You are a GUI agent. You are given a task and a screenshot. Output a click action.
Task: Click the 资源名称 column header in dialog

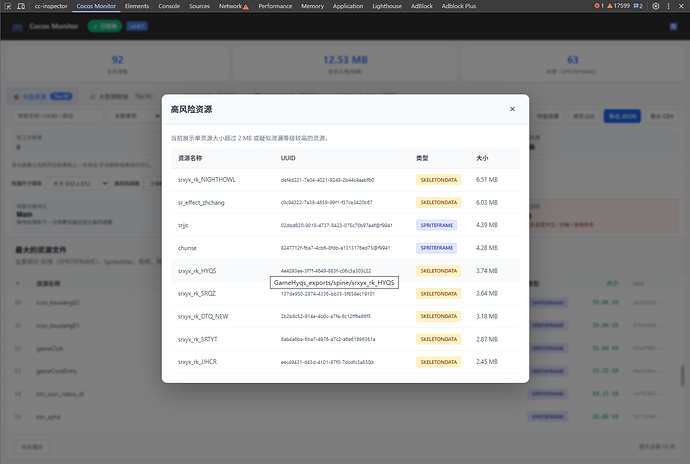pyautogui.click(x=190, y=158)
